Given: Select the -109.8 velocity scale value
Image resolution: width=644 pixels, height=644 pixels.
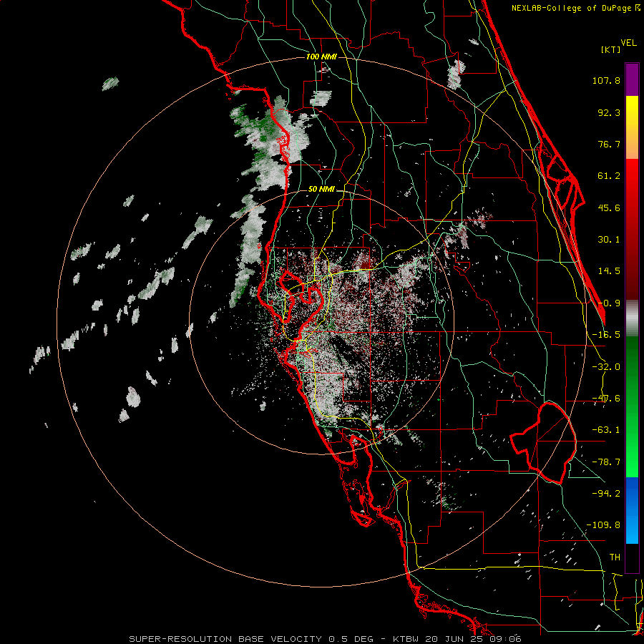Looking at the screenshot, I should 603,525.
